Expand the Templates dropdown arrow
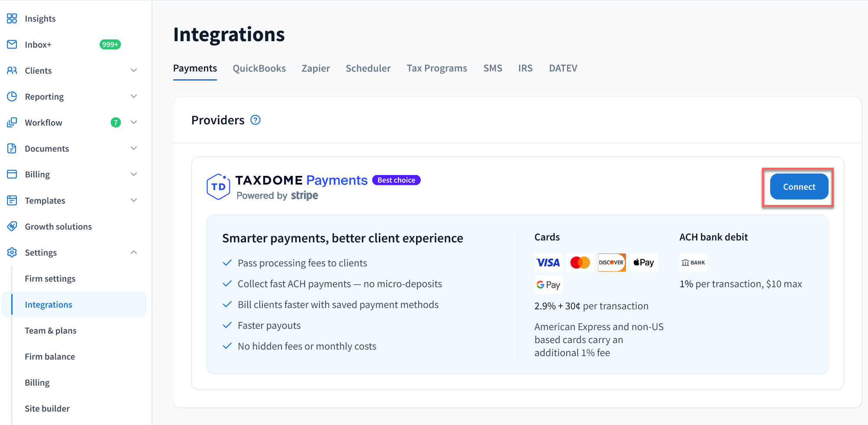 pyautogui.click(x=134, y=201)
